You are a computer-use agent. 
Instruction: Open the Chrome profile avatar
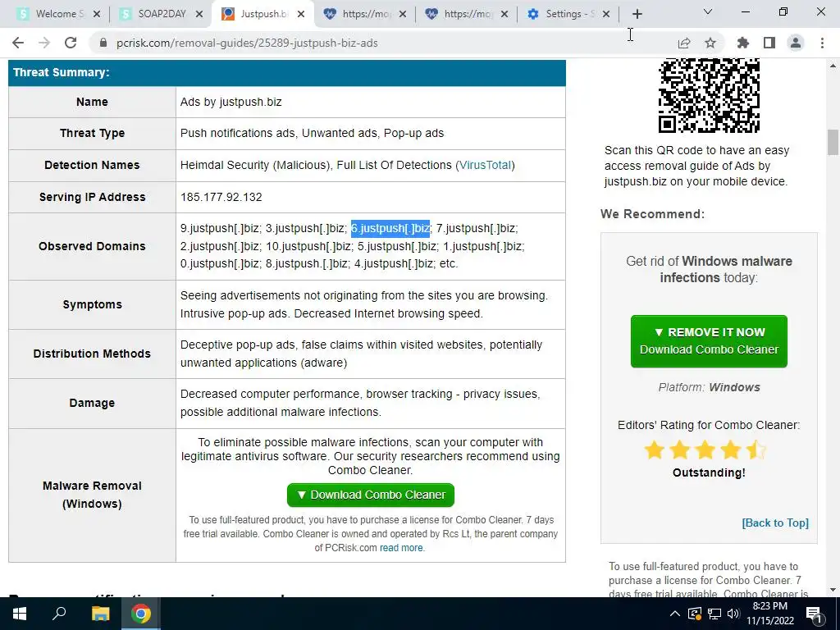point(796,43)
